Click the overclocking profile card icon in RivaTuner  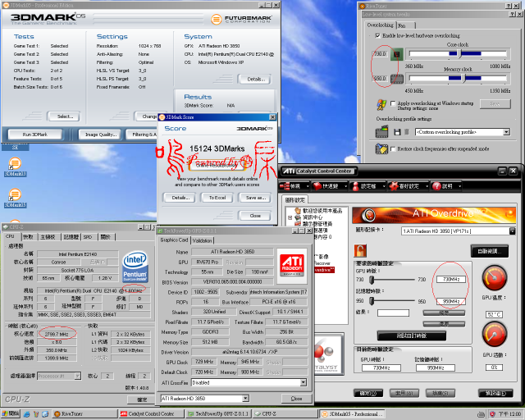[x=381, y=131]
